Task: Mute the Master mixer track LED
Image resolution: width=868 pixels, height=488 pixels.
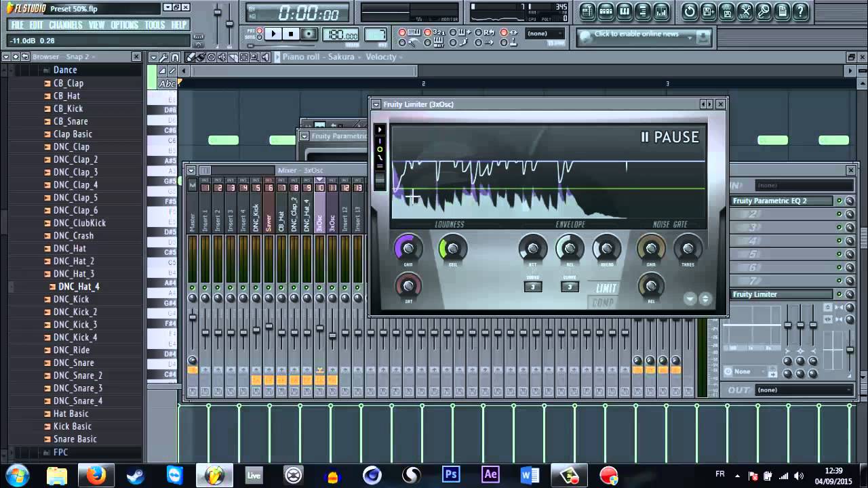Action: pos(193,289)
